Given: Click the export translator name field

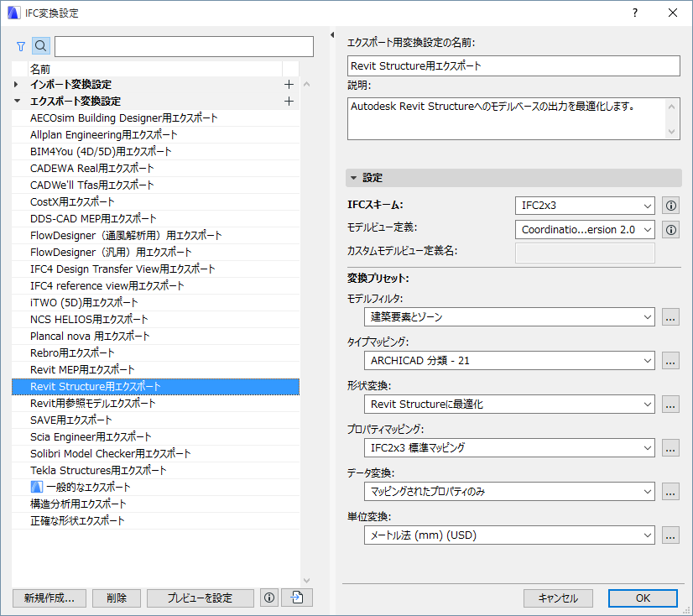Looking at the screenshot, I should pyautogui.click(x=513, y=66).
